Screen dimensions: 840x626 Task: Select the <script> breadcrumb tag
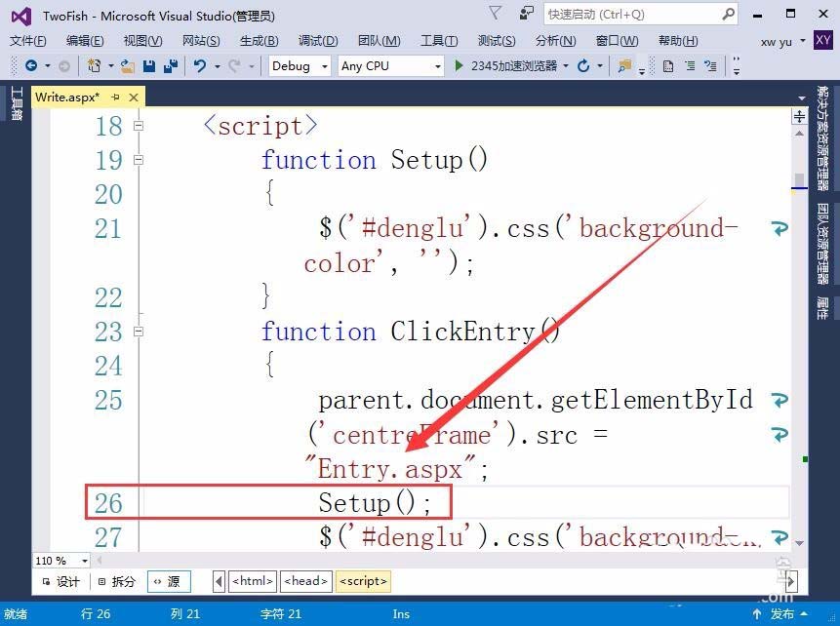(362, 581)
